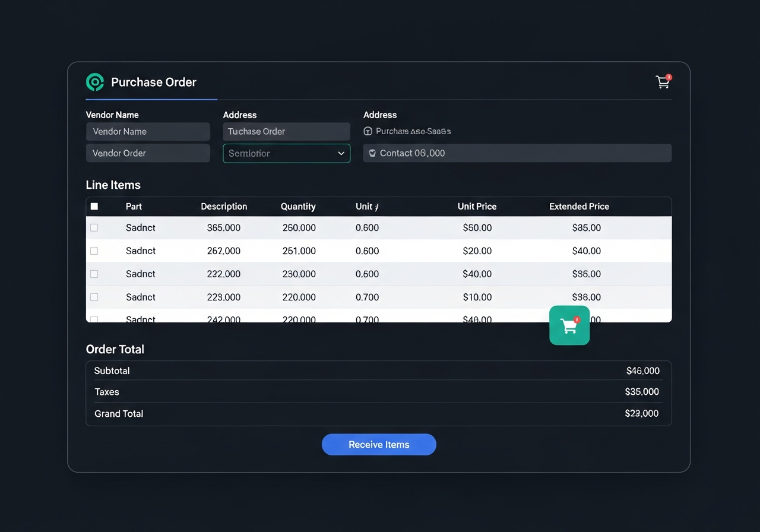Open the cart icon in the header
Image resolution: width=760 pixels, height=532 pixels.
coord(663,81)
